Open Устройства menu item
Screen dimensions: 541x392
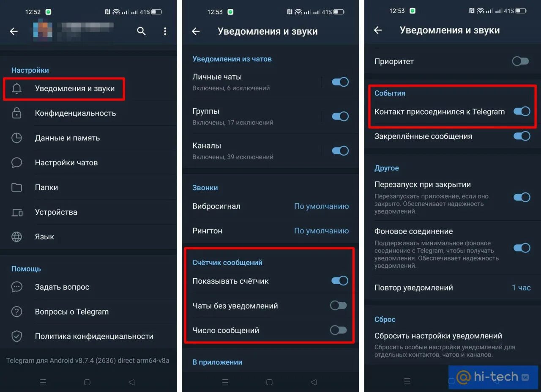point(88,212)
